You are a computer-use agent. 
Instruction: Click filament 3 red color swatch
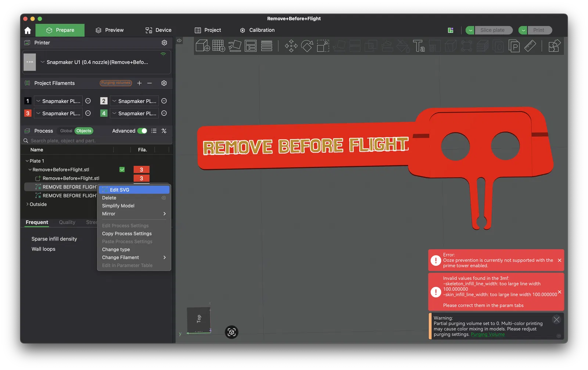coord(28,113)
